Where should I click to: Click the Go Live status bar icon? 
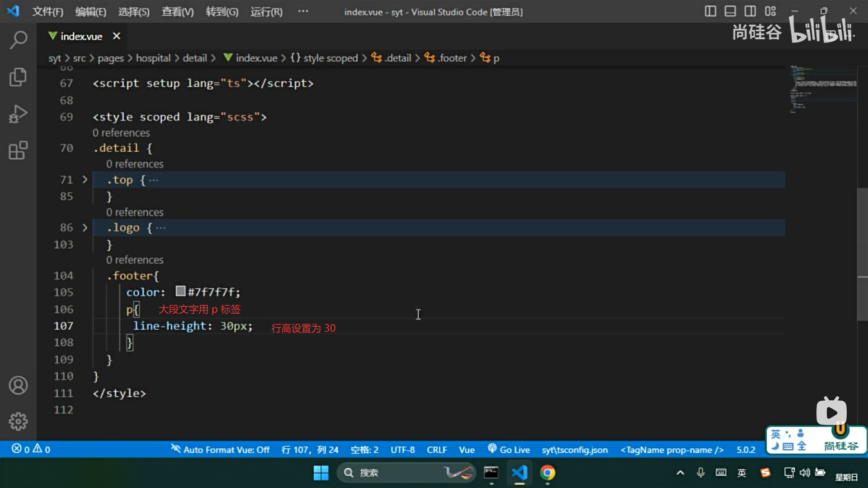pos(509,450)
